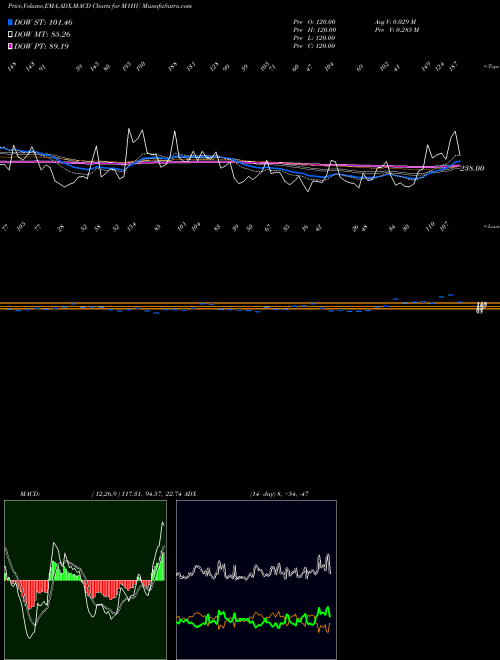Click the 'Avg V: 0.029 M' volume text
The height and width of the screenshot is (660, 500).
395,22
